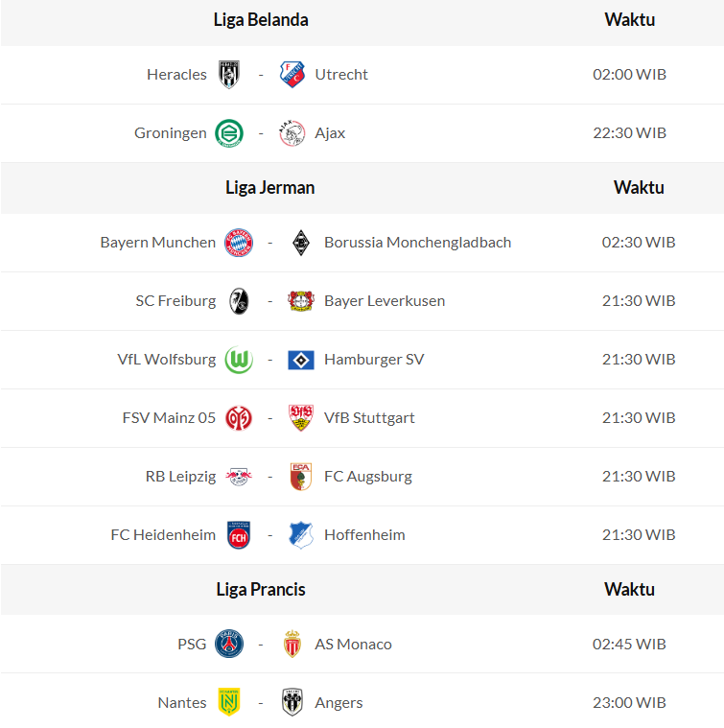Select the VfB Stuttgart crest
This screenshot has width=724, height=728.
point(301,418)
